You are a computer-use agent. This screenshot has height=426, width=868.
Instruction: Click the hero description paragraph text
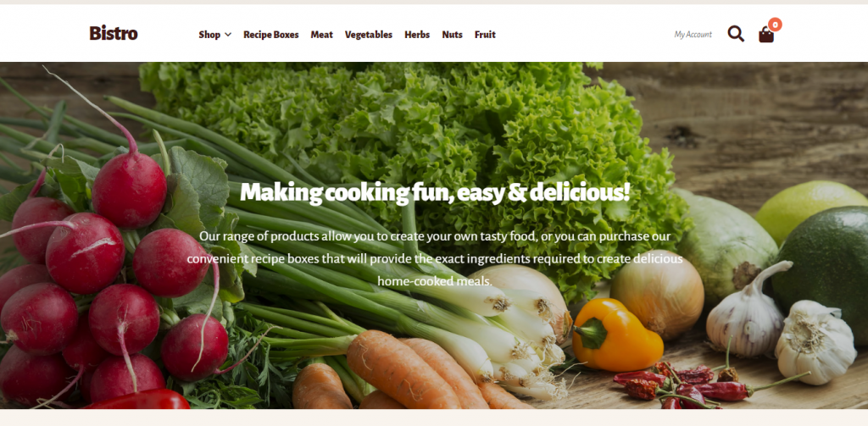[435, 259]
